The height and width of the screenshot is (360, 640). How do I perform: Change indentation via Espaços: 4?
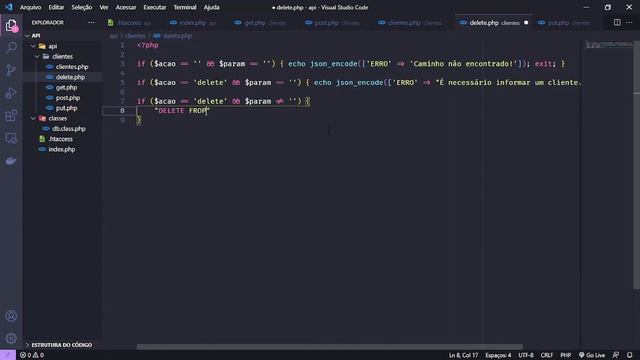[x=498, y=355]
